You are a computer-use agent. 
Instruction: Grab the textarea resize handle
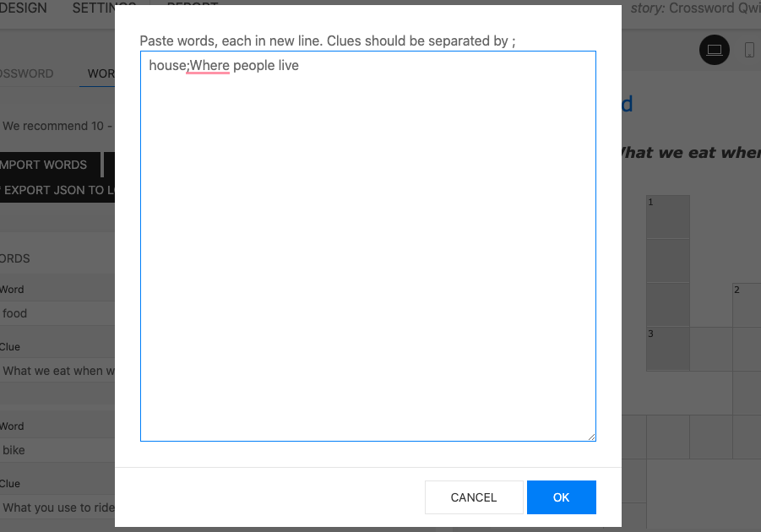(x=591, y=436)
